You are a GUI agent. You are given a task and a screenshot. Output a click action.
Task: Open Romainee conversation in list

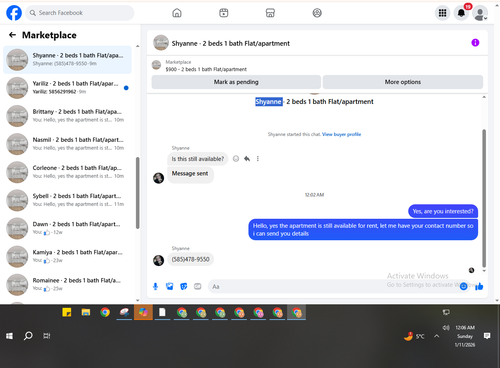(67, 284)
